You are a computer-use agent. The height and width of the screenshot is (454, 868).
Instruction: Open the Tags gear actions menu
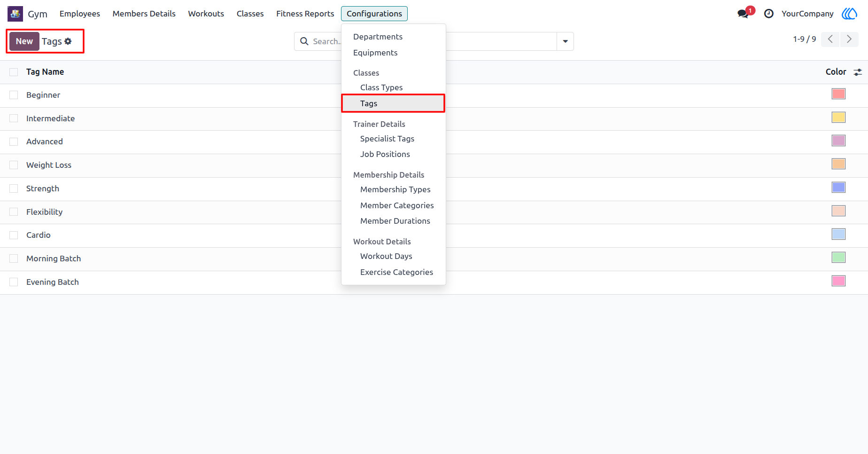coord(68,41)
